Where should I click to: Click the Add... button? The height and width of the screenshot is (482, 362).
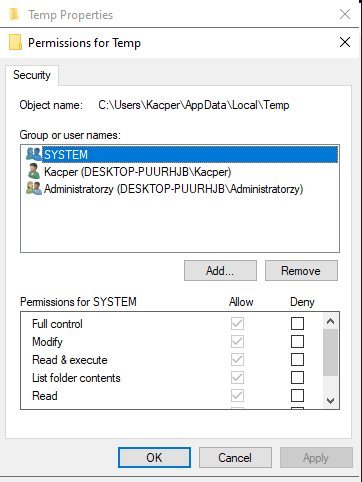click(220, 271)
